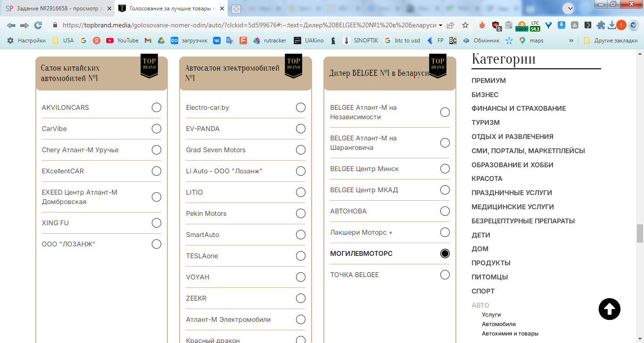This screenshot has width=644, height=343.
Task: Open the АВТО category
Action: (x=480, y=305)
